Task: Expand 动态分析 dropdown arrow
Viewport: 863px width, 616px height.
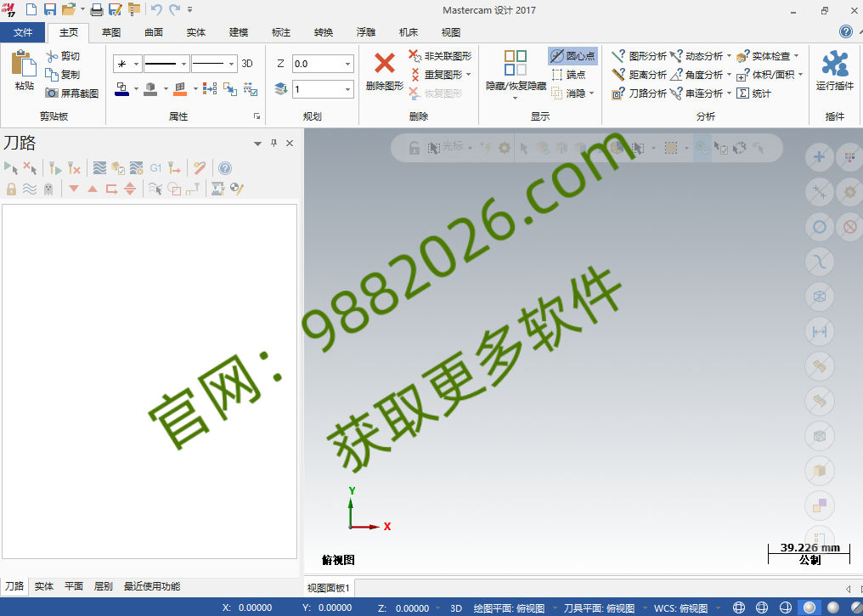Action: (730, 56)
